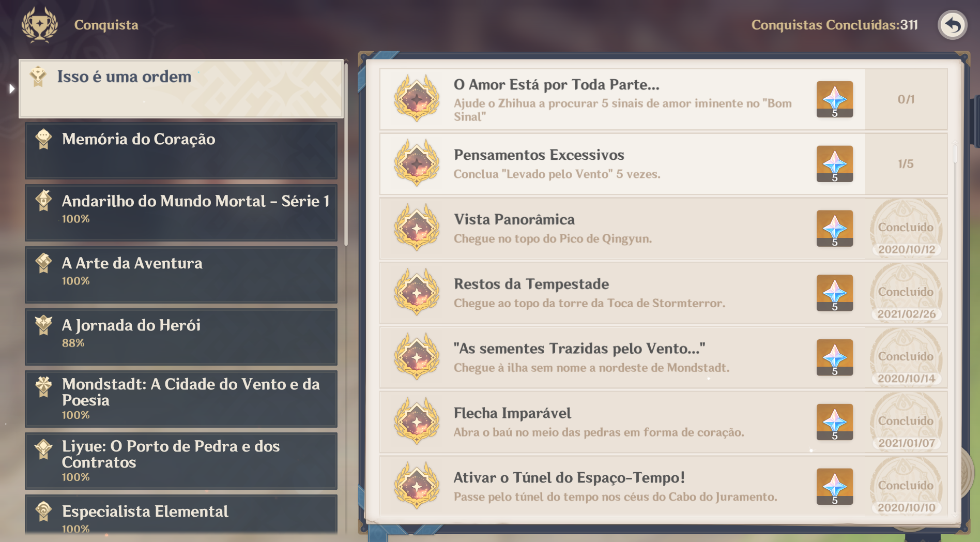
Task: Click the Conquista trophy emblem icon
Action: (x=40, y=24)
